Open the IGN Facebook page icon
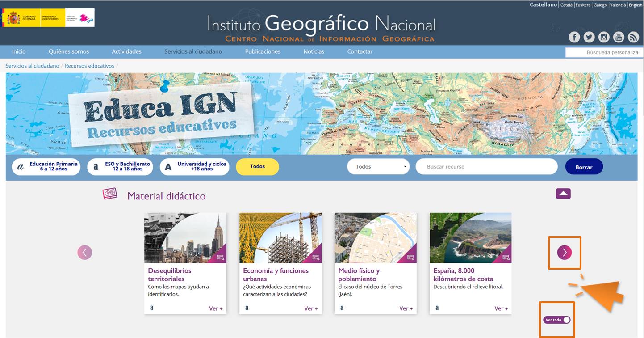Viewport: 644px width, 338px height. (574, 37)
